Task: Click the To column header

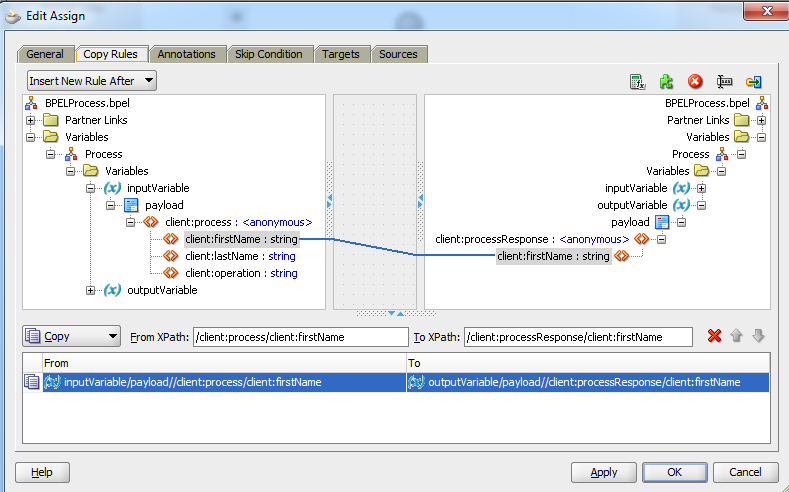Action: [x=588, y=363]
